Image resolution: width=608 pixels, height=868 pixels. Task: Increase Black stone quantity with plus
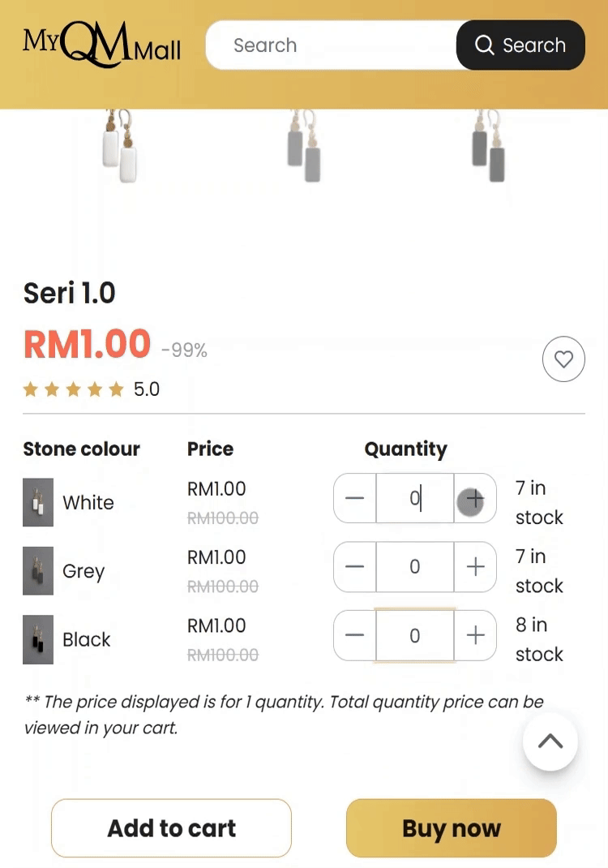coord(475,635)
